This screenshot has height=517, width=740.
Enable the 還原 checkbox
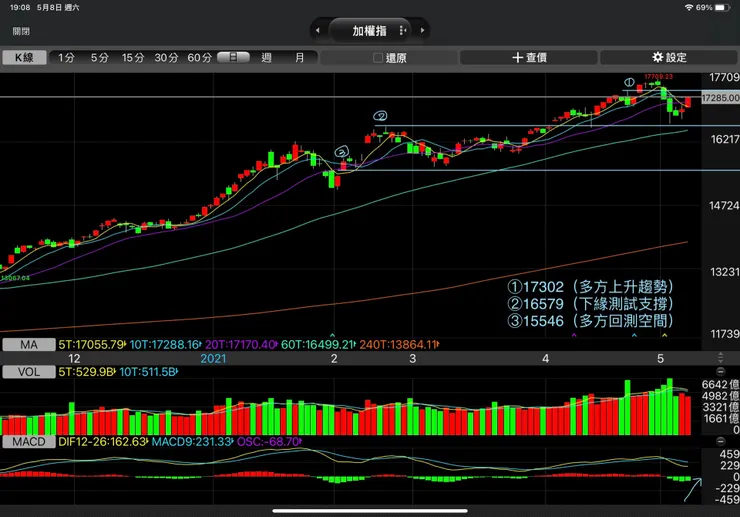[x=378, y=58]
